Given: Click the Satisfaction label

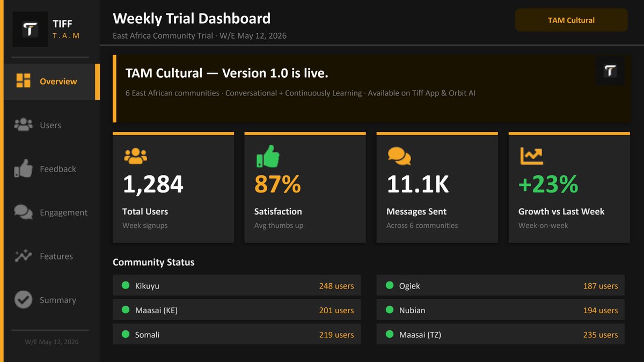Looking at the screenshot, I should (x=278, y=211).
